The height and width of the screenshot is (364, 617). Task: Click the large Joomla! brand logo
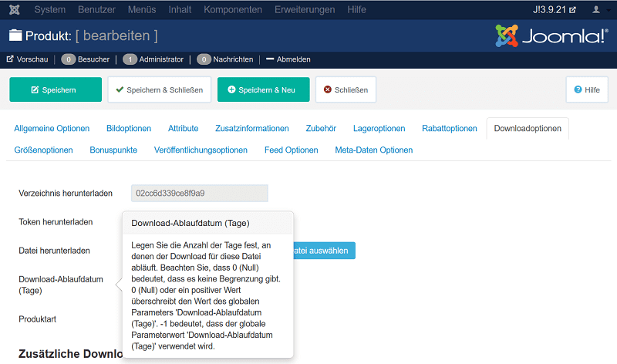(551, 35)
